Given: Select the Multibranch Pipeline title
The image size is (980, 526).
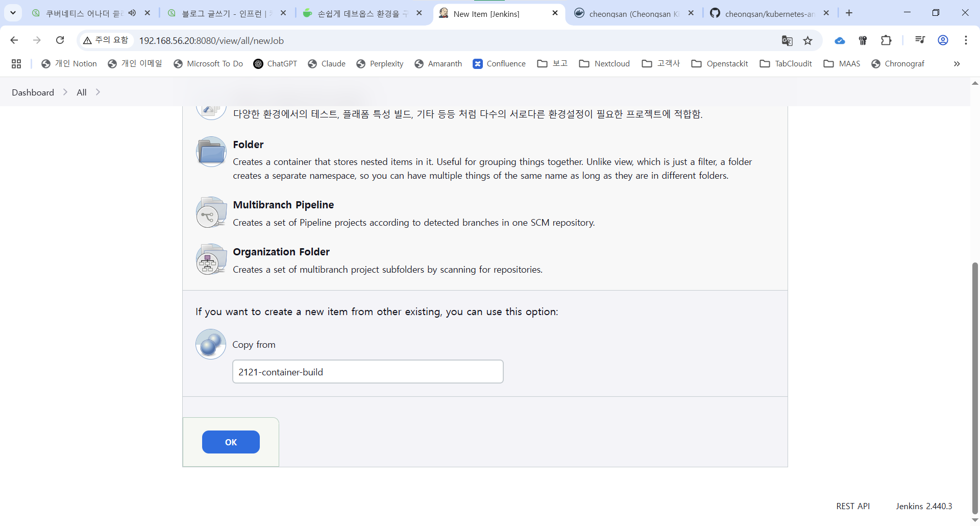Looking at the screenshot, I should pos(283,205).
